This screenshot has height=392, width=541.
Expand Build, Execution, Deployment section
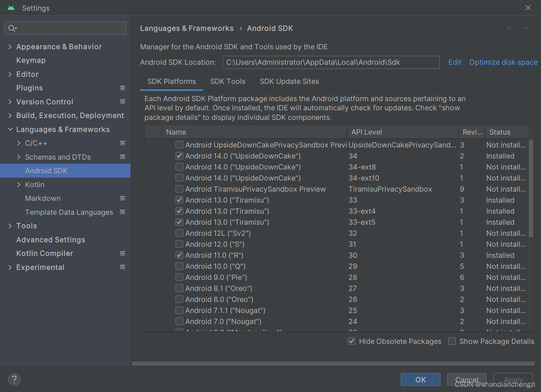pos(10,115)
